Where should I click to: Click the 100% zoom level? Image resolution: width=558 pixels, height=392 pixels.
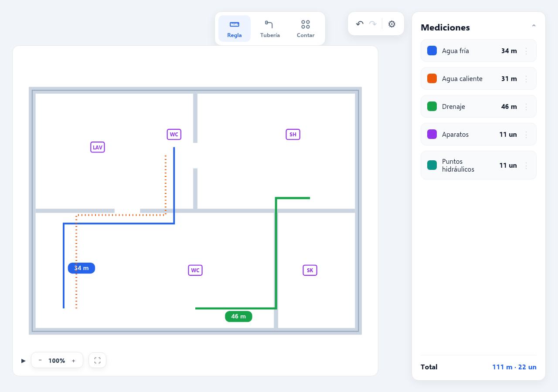point(57,361)
